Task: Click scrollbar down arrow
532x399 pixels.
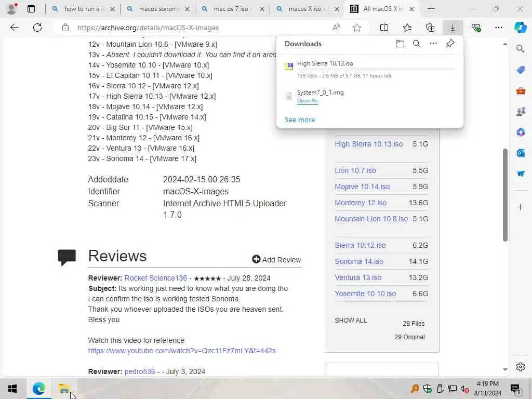Action: click(x=505, y=369)
